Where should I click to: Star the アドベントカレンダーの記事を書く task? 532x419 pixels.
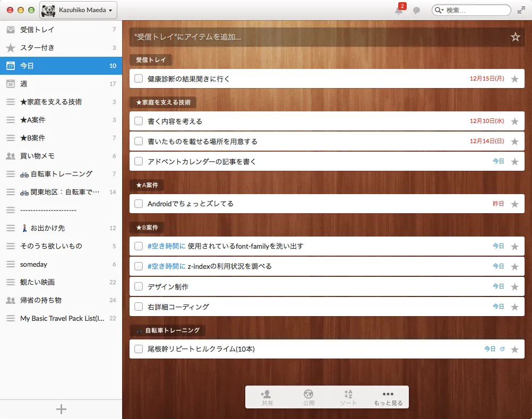514,161
